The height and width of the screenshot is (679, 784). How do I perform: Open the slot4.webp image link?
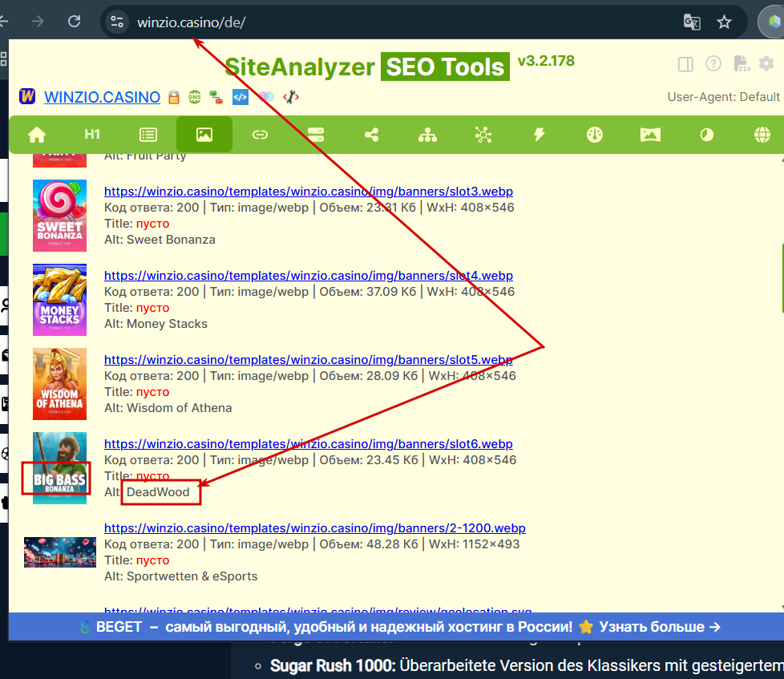coord(309,276)
